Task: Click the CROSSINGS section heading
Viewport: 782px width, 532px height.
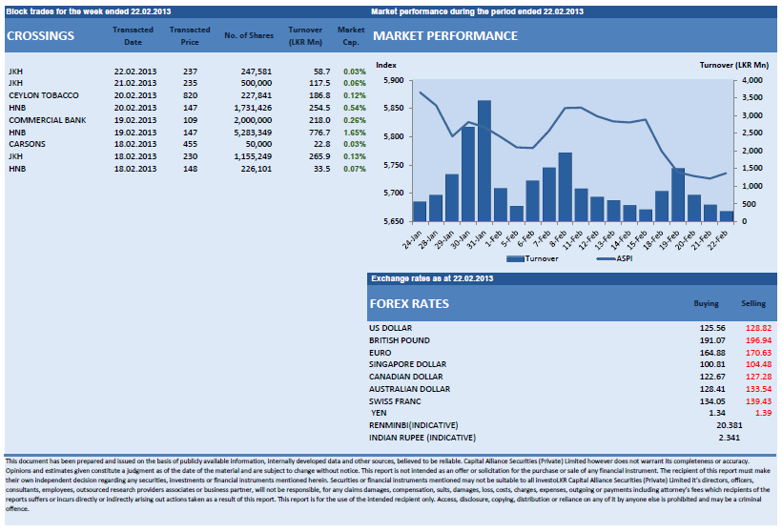Action: click(40, 36)
